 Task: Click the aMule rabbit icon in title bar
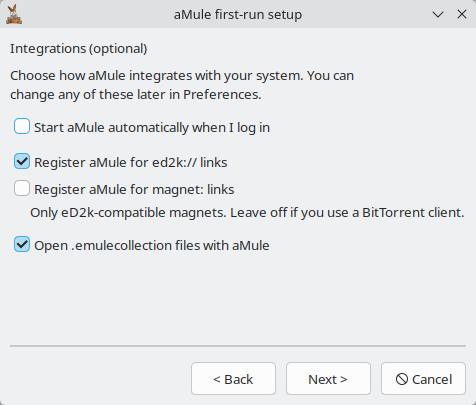pos(14,14)
